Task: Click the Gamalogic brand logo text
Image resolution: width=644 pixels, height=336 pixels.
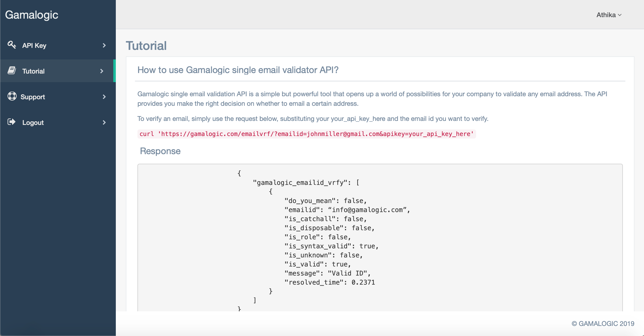Action: [32, 15]
